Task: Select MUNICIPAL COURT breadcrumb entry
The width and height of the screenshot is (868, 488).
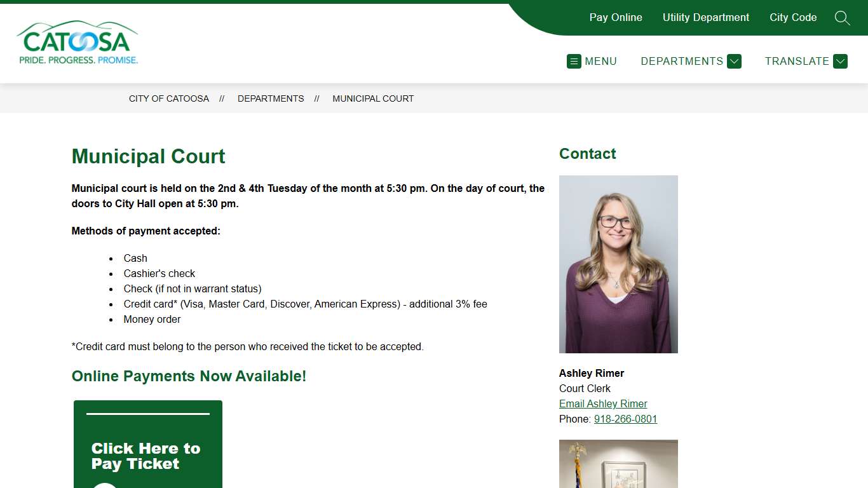Action: click(x=373, y=98)
